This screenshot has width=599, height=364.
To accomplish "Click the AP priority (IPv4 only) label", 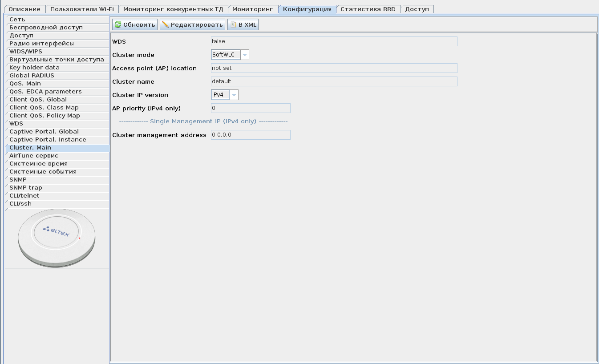I will 146,109.
